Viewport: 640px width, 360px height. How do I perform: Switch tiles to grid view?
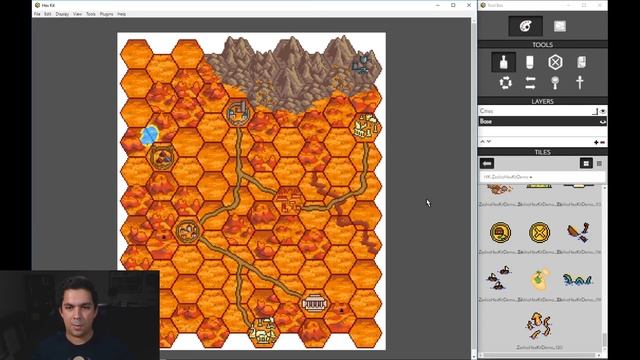click(586, 163)
